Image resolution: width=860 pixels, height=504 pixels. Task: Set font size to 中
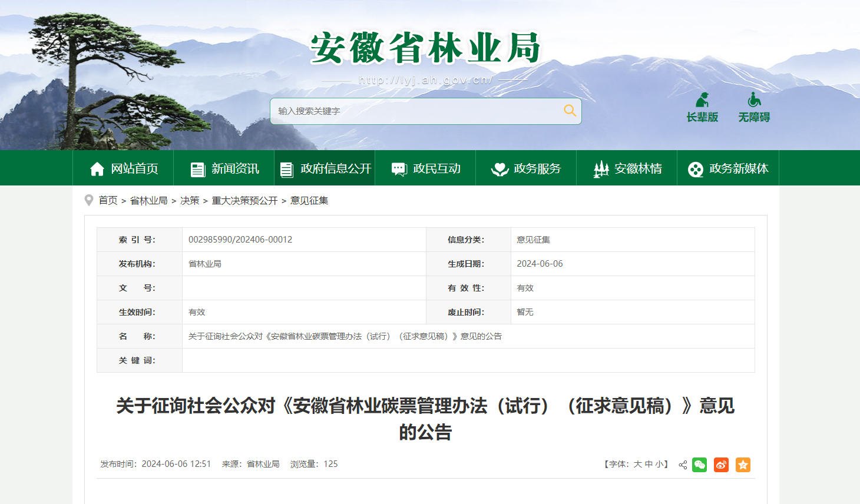tap(649, 465)
